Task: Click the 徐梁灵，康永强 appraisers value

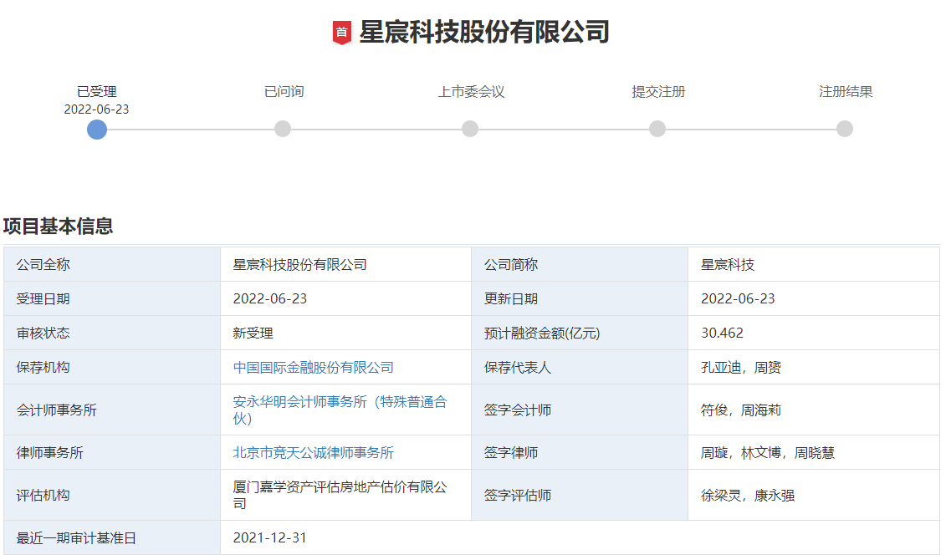Action: point(748,495)
